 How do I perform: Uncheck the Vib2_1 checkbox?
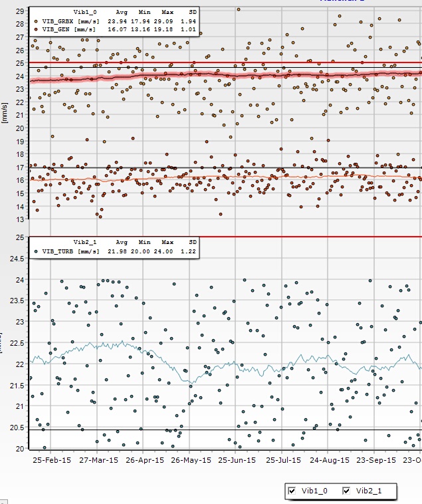coord(346,491)
